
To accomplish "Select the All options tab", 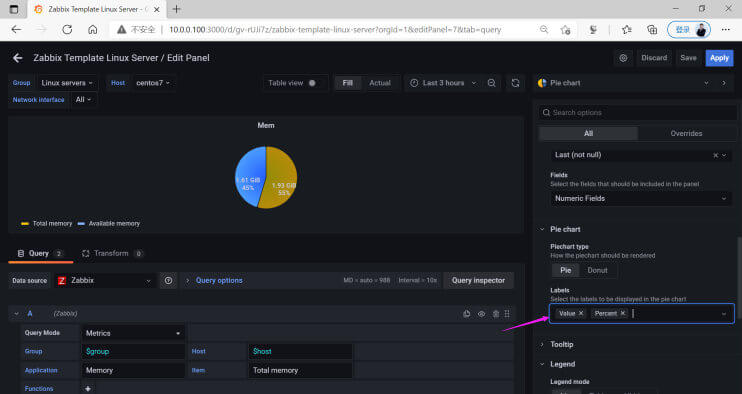I will click(588, 133).
